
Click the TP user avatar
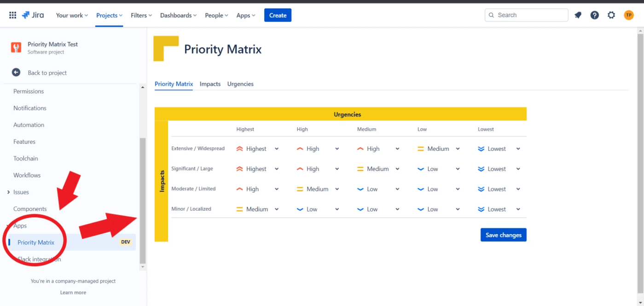pyautogui.click(x=629, y=15)
